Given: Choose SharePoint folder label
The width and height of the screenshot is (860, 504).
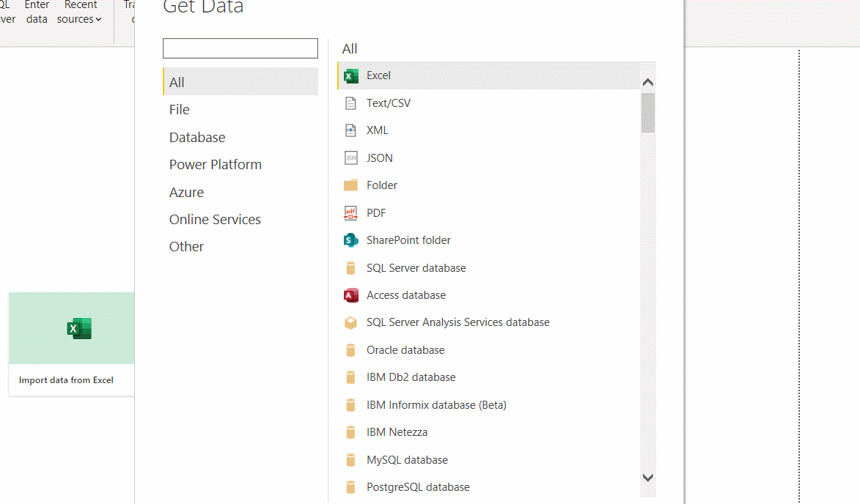Looking at the screenshot, I should pyautogui.click(x=408, y=240).
